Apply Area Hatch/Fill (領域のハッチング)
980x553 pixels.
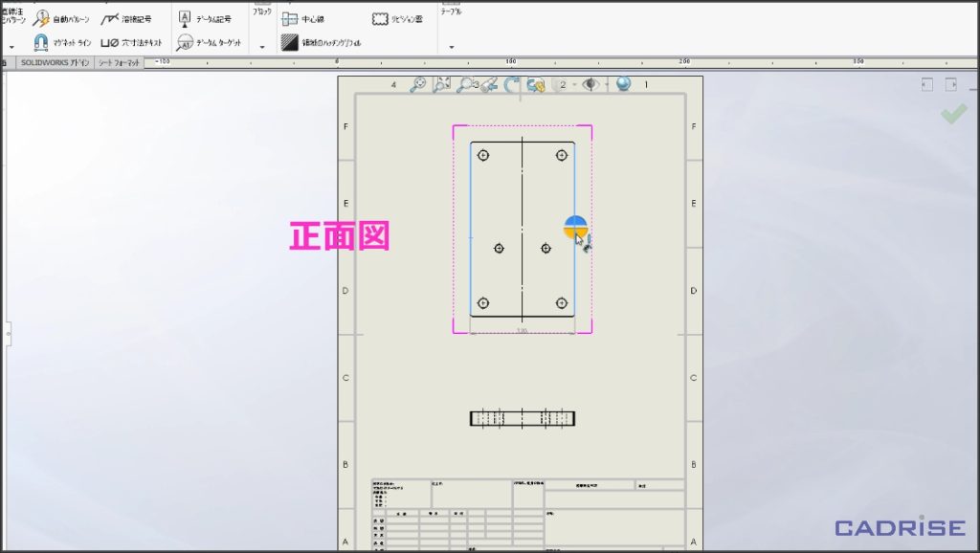pyautogui.click(x=321, y=43)
